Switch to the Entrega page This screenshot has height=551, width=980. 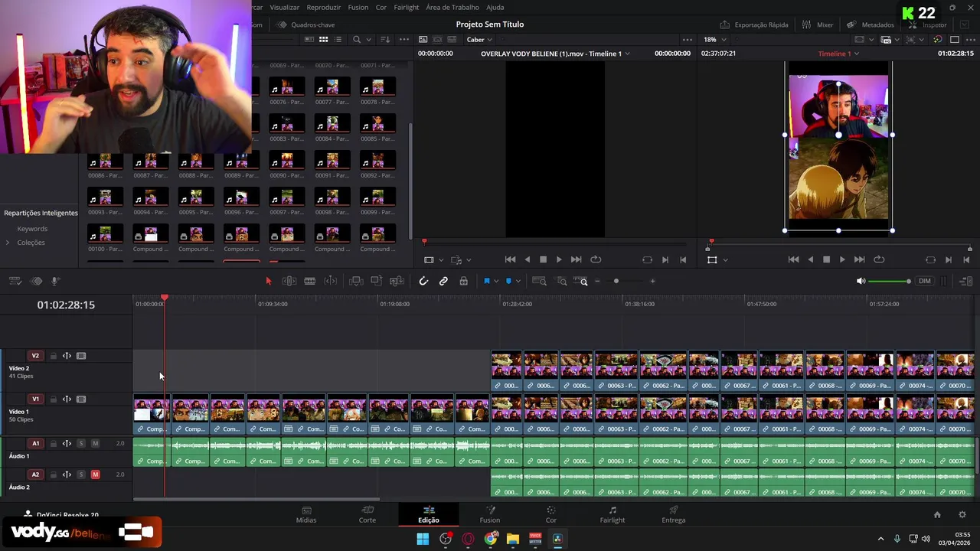click(x=674, y=514)
